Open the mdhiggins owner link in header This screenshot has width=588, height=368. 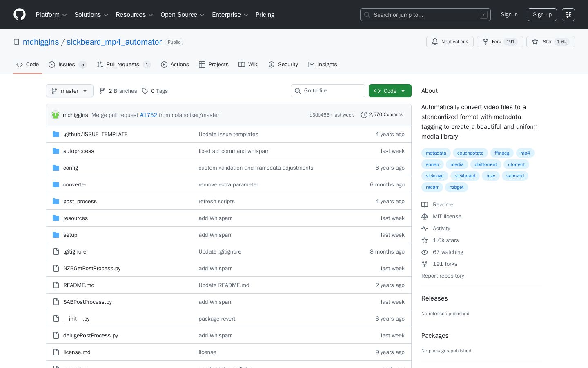point(41,42)
